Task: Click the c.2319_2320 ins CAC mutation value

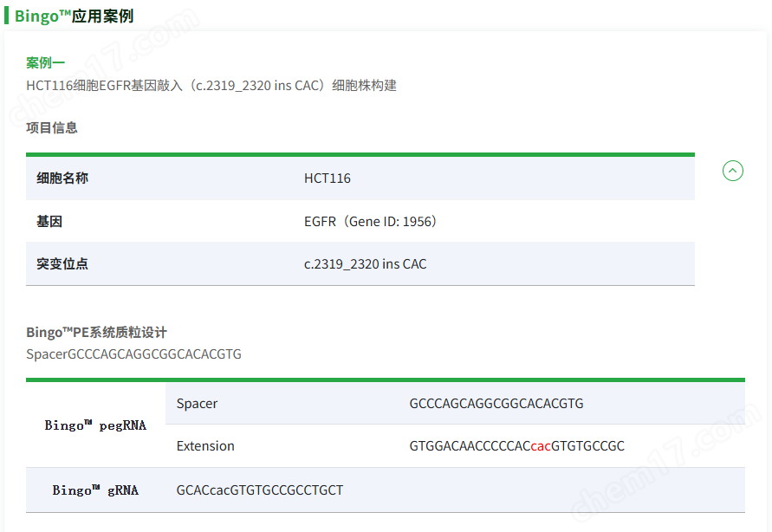Action: (366, 264)
